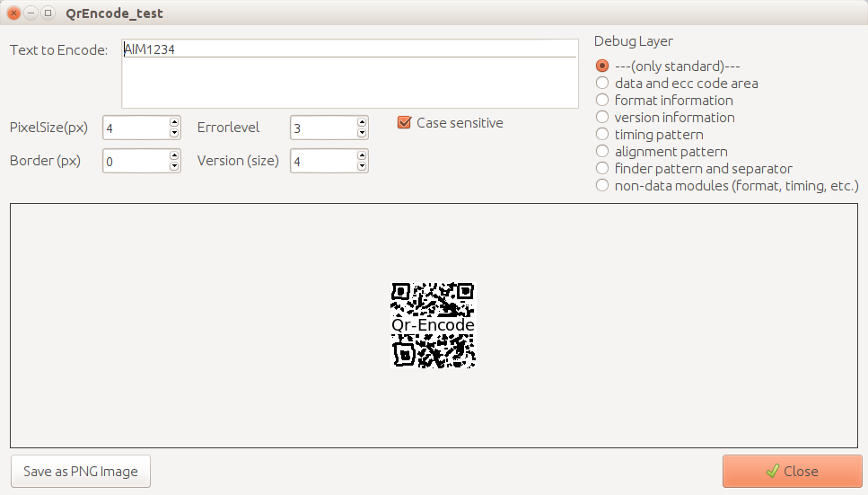868x495 pixels.
Task: Select the only standard debug layer option
Action: tap(602, 66)
